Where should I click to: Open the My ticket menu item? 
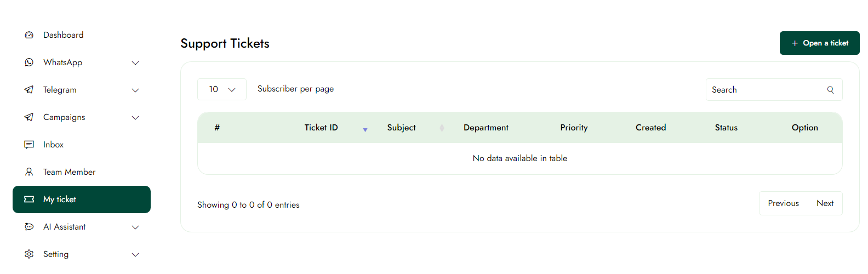(82, 199)
